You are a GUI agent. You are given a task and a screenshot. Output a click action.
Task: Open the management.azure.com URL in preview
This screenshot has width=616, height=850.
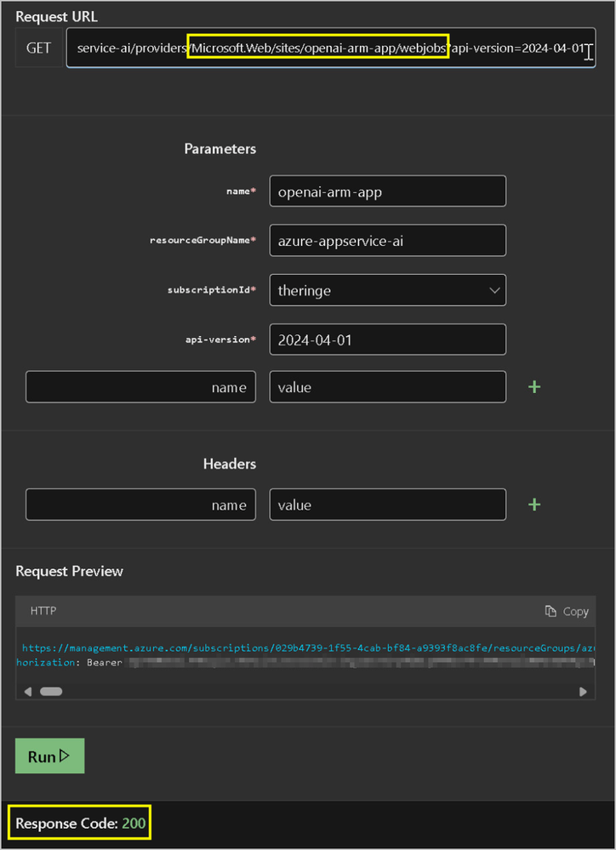[x=309, y=647]
